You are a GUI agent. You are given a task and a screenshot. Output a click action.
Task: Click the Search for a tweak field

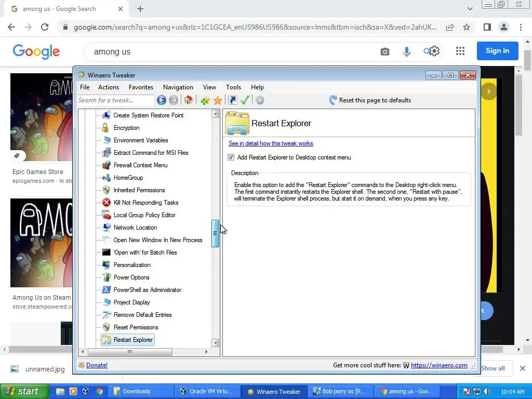tap(115, 100)
